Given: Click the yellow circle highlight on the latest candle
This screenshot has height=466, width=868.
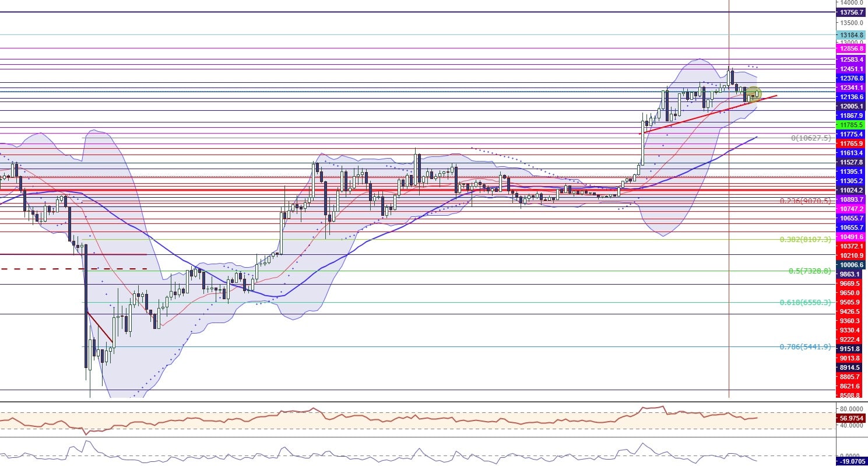Looking at the screenshot, I should click(754, 93).
